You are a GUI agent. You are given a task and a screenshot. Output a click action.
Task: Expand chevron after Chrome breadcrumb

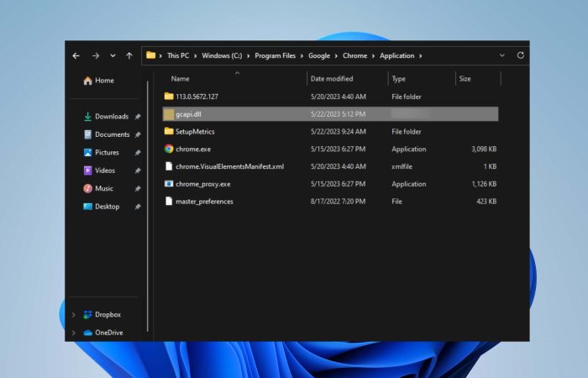373,56
